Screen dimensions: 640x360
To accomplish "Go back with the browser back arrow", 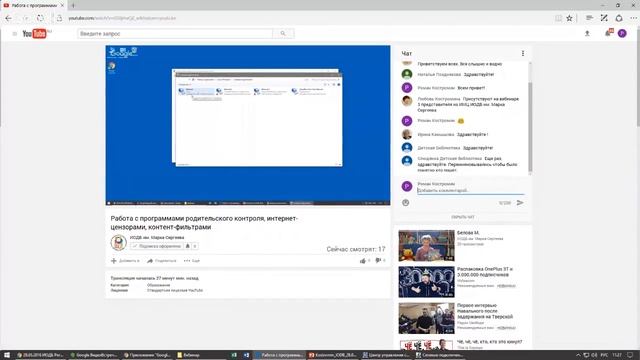I will click(8, 18).
